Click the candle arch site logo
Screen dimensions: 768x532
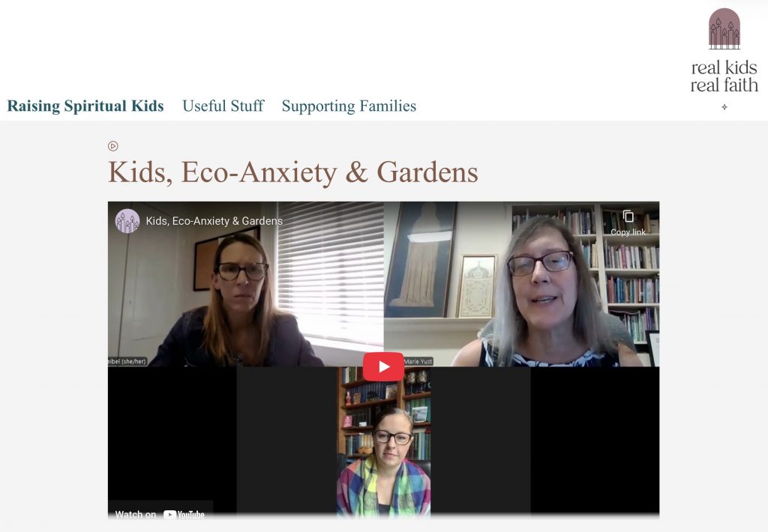click(x=724, y=29)
